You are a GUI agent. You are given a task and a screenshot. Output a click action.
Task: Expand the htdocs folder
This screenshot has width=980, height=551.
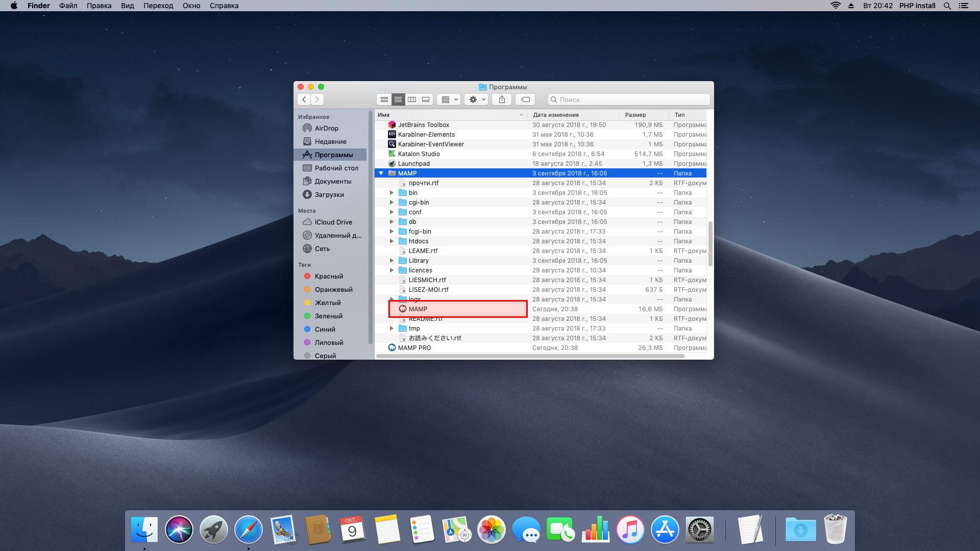(x=391, y=241)
